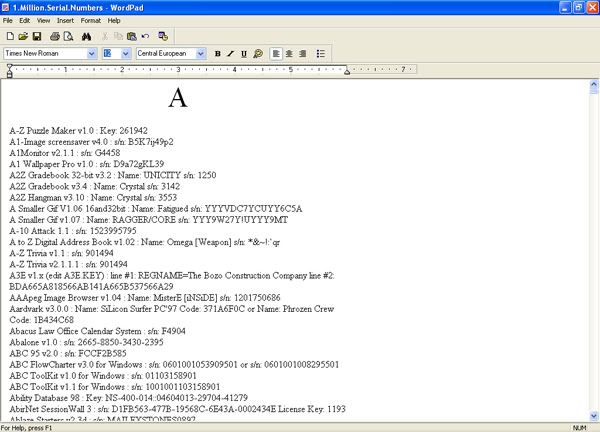
Task: Click the line 'A-Z Puzzle Maker v1.0'
Action: click(x=78, y=131)
